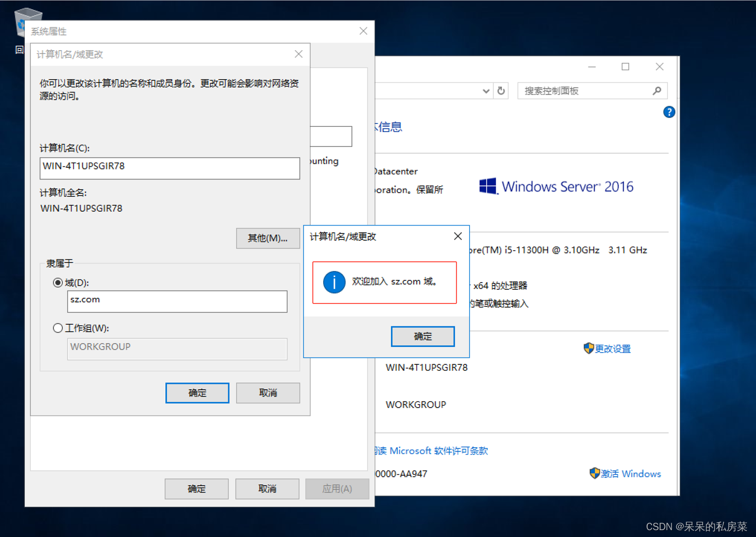The width and height of the screenshot is (756, 537).
Task: Click the partially hidden text box in 系统属性
Action: click(331, 136)
